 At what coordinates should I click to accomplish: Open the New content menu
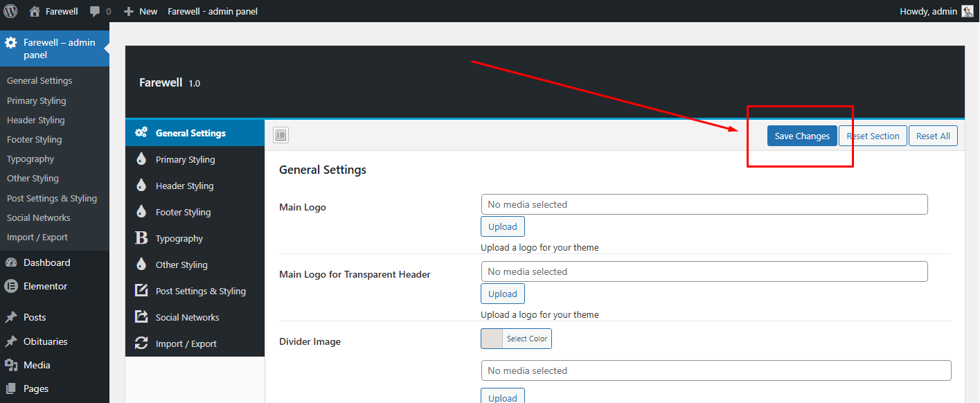pyautogui.click(x=141, y=11)
